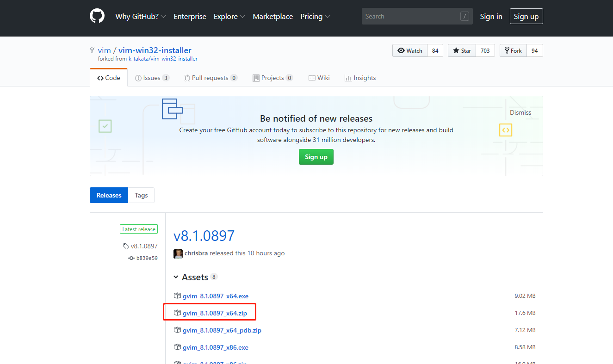The width and height of the screenshot is (613, 364).
Task: Click the 8.58 MB file size text
Action: 525,347
